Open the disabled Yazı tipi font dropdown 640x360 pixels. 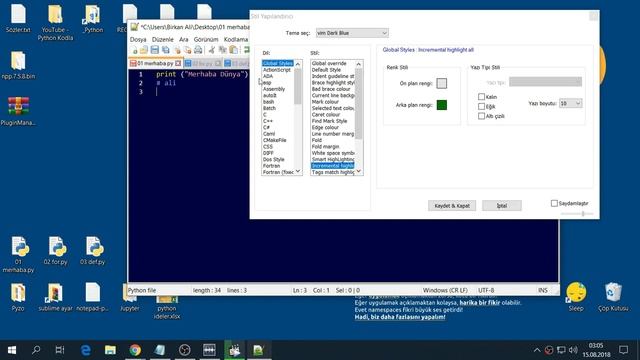pos(545,82)
